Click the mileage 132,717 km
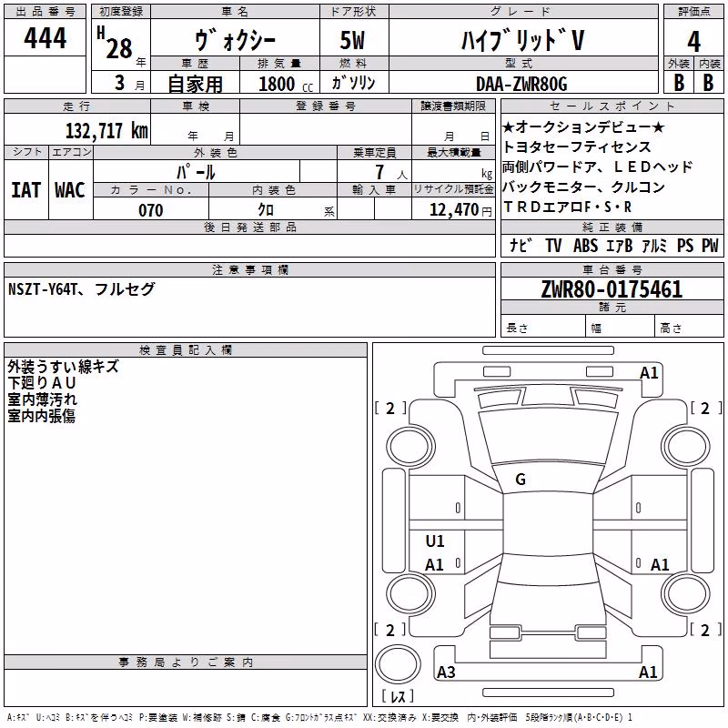The width and height of the screenshot is (728, 728). (x=106, y=130)
